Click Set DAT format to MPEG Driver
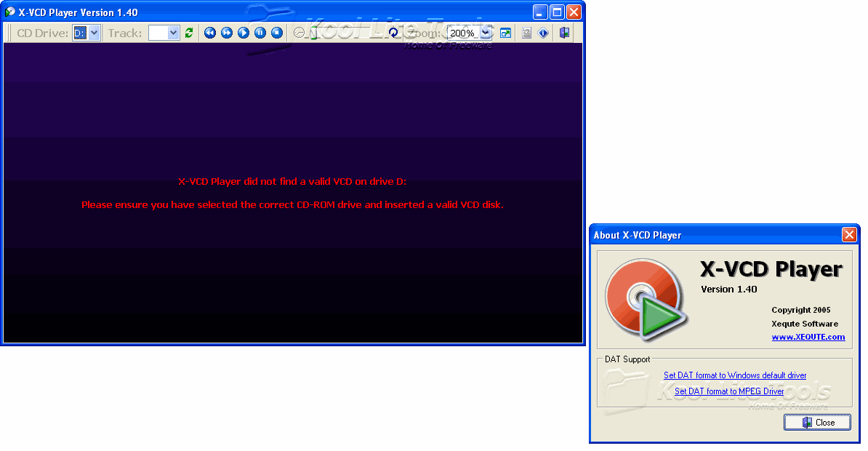The height and width of the screenshot is (451, 868). coord(729,391)
